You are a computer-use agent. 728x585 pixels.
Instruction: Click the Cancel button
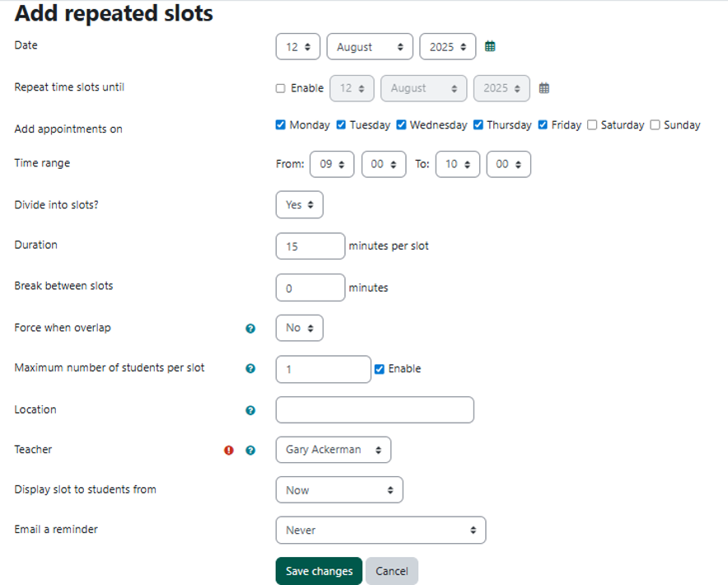[x=392, y=571]
